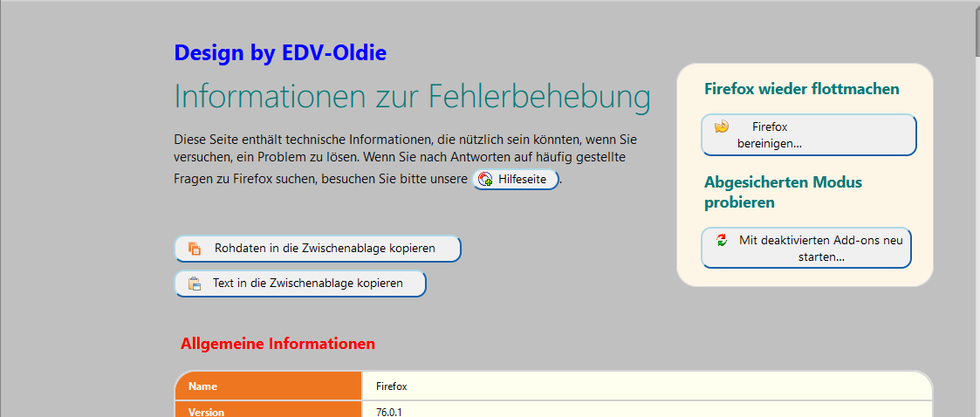
Task: Click the Firefox refresh icon beside bereinigen
Action: click(722, 126)
